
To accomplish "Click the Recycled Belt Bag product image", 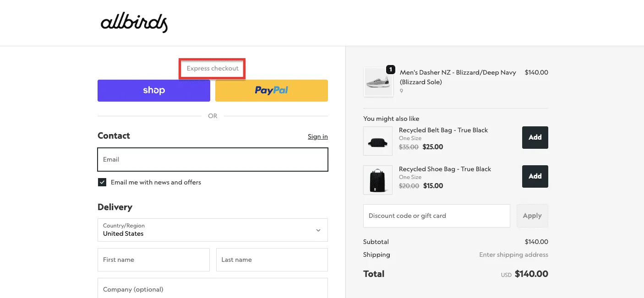I will coord(377,141).
